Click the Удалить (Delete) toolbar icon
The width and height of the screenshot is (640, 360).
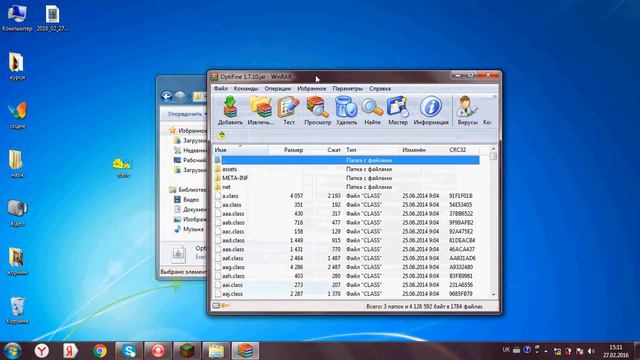point(346,111)
